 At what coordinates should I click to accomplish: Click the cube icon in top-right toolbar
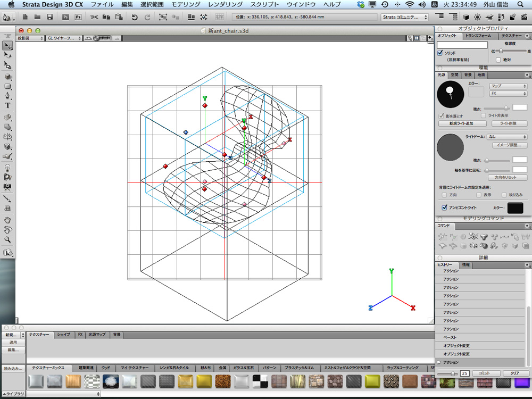466,17
